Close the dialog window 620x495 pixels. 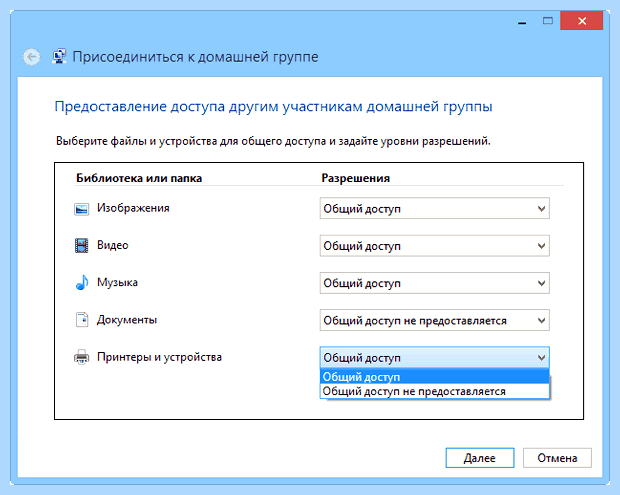[582, 21]
